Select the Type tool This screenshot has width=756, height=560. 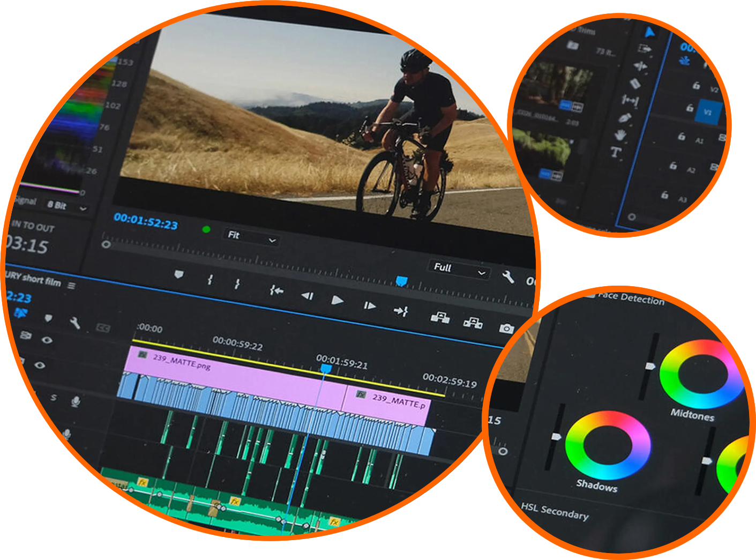pos(616,153)
